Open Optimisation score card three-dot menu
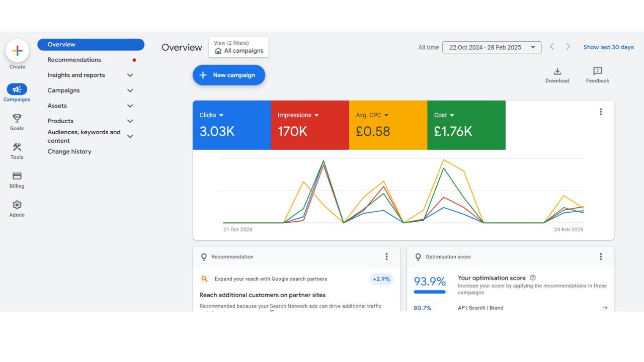The image size is (644, 362). (601, 256)
